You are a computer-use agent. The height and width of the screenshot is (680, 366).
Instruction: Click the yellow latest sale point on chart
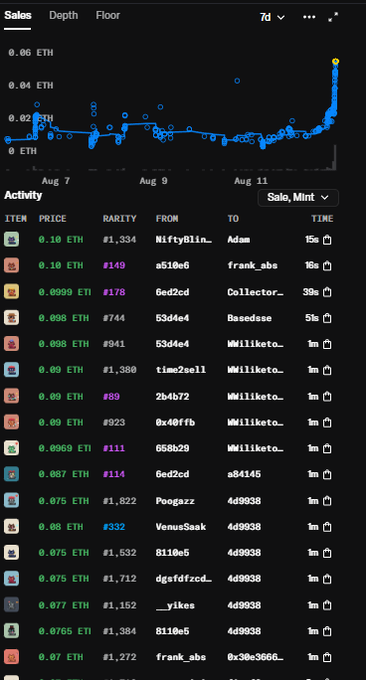click(335, 62)
